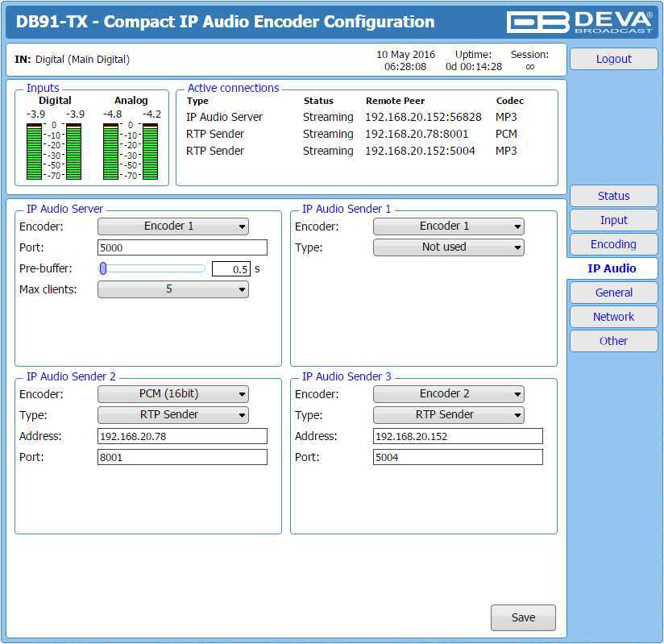Open the Status page tab
Image resolution: width=664 pixels, height=644 pixels.
click(x=613, y=196)
